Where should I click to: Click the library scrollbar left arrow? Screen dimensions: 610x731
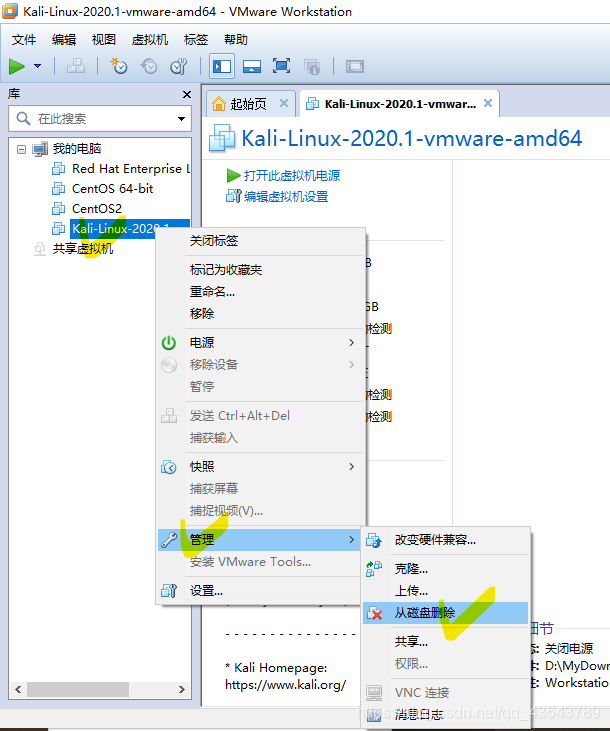pos(18,689)
